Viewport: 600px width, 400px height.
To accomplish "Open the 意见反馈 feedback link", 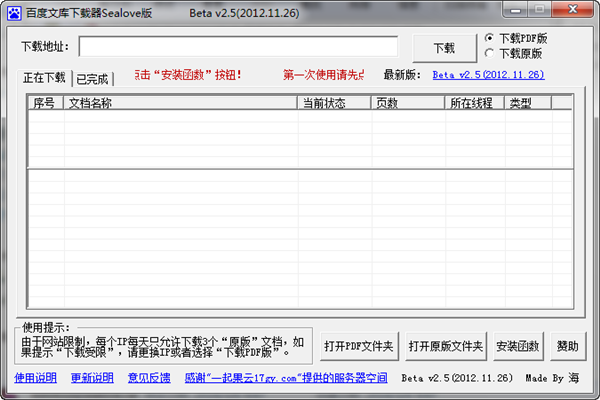I will 149,378.
